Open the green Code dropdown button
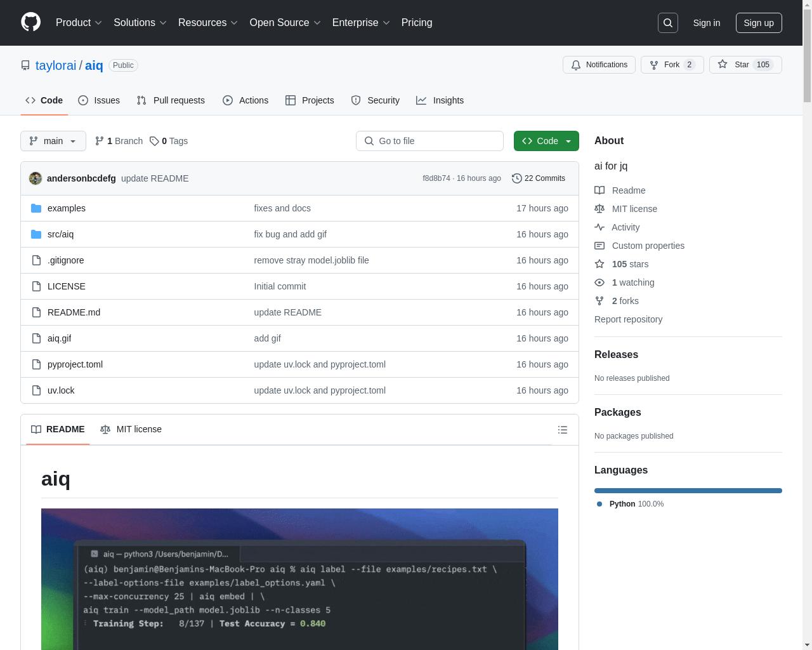Screen dimensions: 812x650 click(x=546, y=141)
